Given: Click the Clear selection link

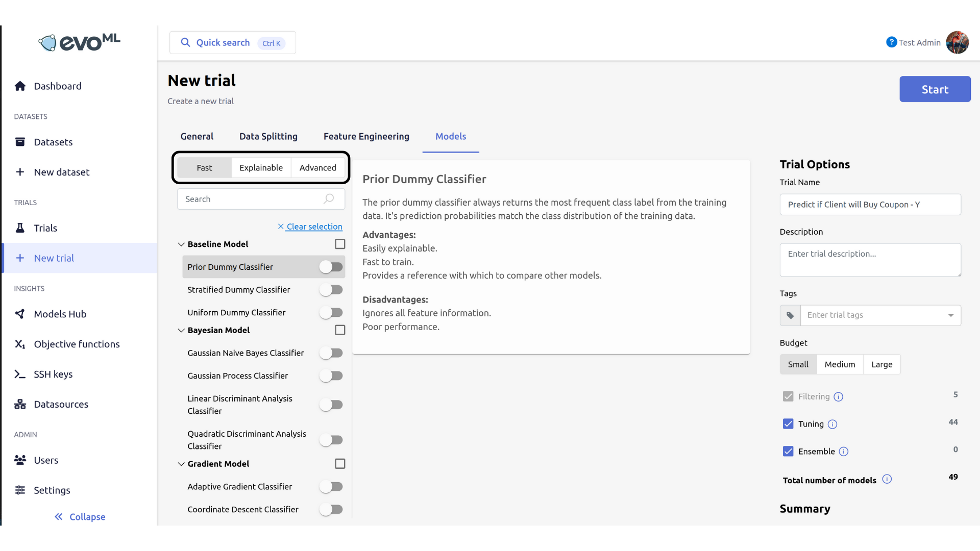Looking at the screenshot, I should [x=314, y=227].
